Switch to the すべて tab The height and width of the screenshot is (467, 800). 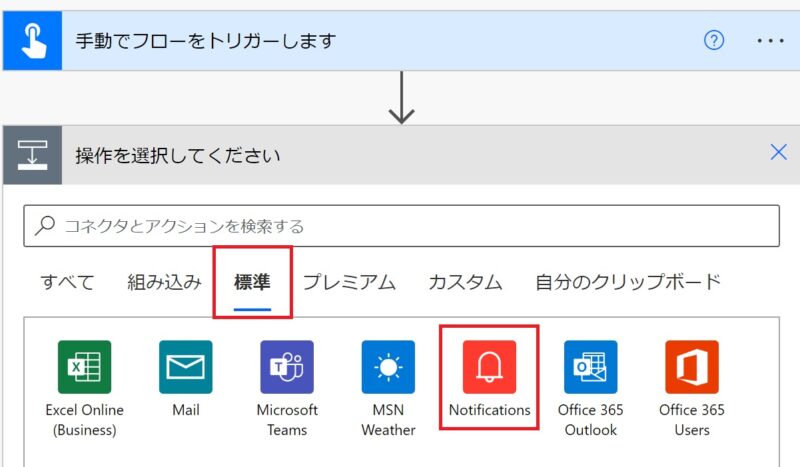click(68, 282)
